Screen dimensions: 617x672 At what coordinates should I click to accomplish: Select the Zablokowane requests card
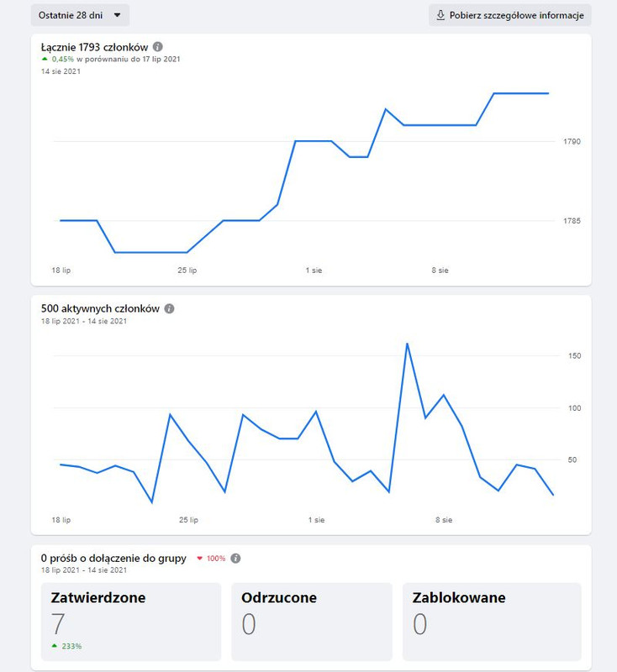pyautogui.click(x=492, y=622)
